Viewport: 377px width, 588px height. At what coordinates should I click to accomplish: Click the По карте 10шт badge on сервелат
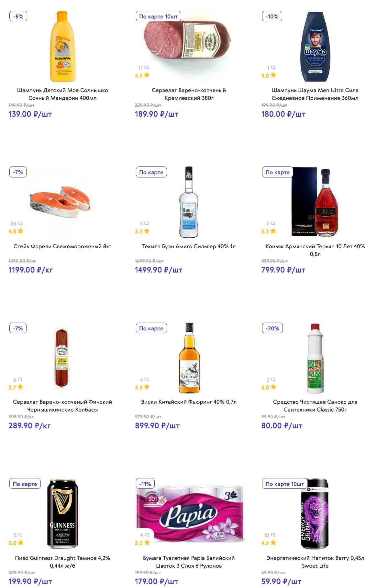tap(158, 16)
